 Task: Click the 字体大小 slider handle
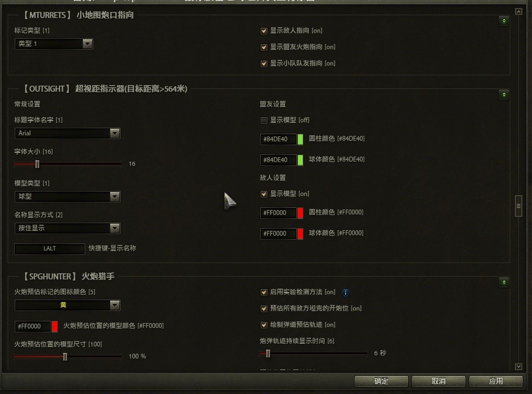tap(37, 164)
